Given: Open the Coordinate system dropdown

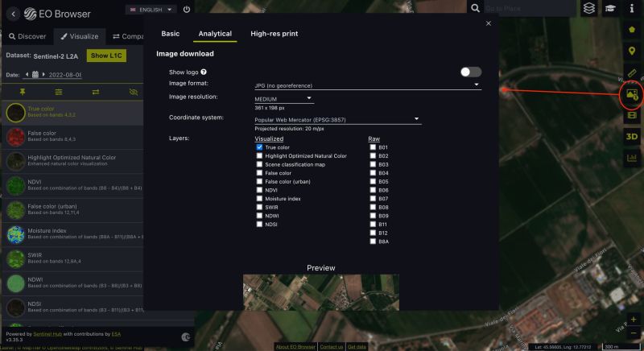Looking at the screenshot, I should (x=337, y=119).
